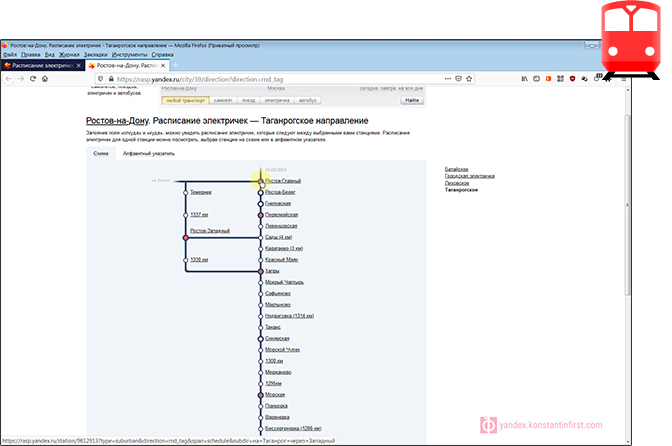Screen dimensions: 672x446
Task: Switch to the Алфавитный указатель tab
Action: click(x=149, y=153)
